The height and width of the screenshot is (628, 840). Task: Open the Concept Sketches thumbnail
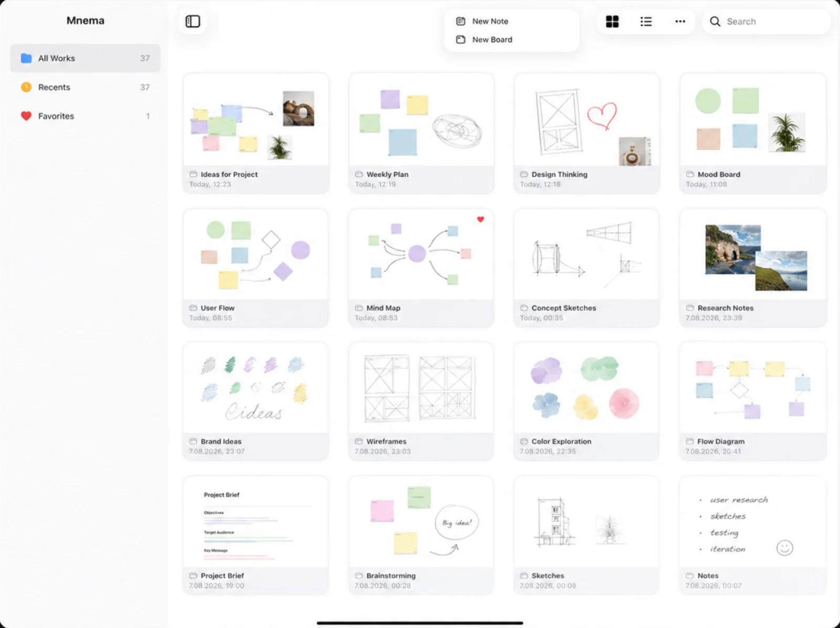click(x=586, y=254)
